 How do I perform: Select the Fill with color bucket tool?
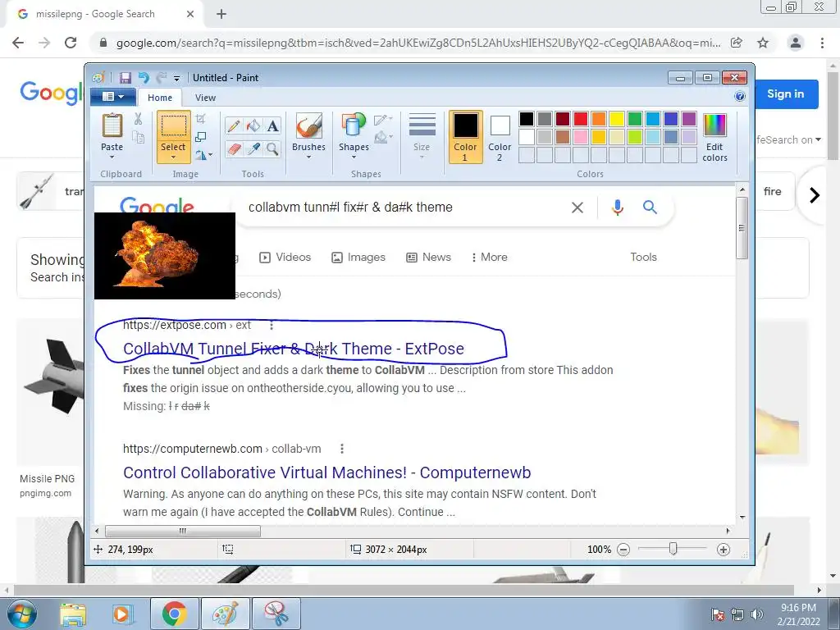pos(253,126)
